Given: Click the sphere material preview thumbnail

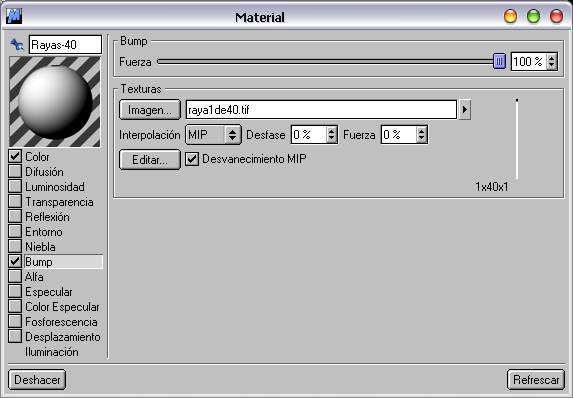Looking at the screenshot, I should (55, 102).
